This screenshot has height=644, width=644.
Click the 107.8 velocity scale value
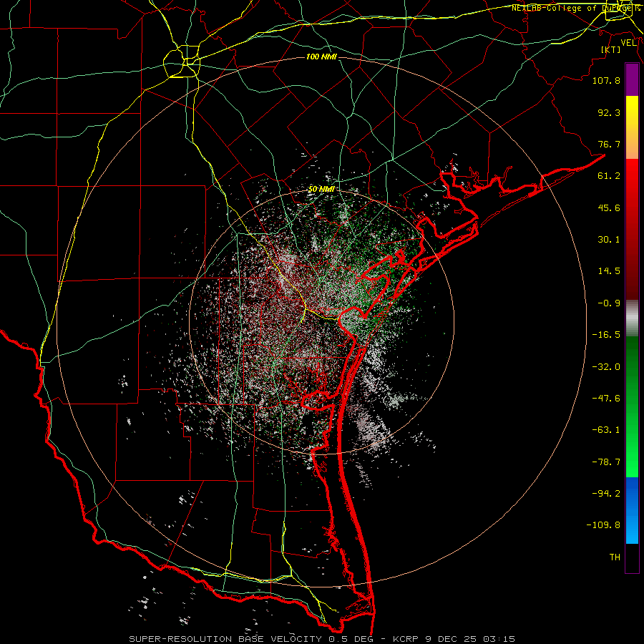(606, 80)
